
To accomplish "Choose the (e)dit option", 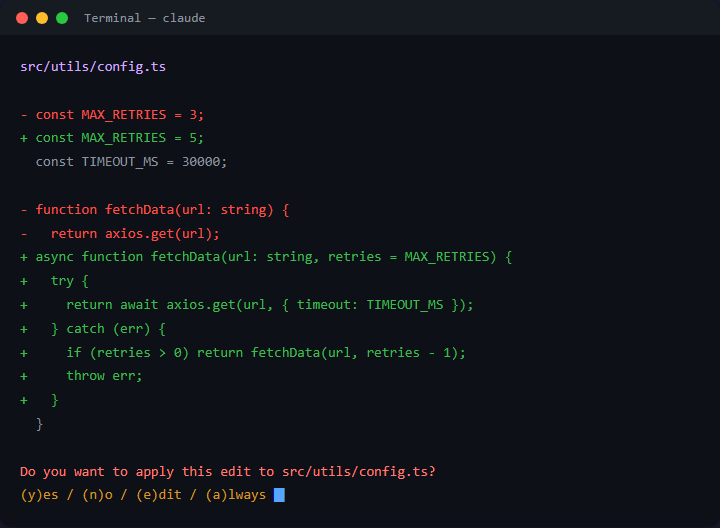I will pyautogui.click(x=159, y=495).
